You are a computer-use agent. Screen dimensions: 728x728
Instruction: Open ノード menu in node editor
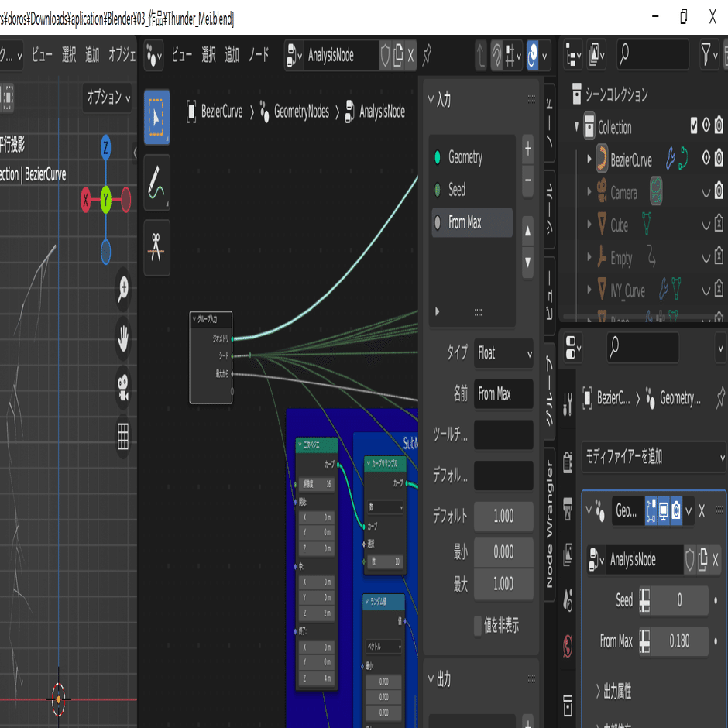(x=259, y=55)
